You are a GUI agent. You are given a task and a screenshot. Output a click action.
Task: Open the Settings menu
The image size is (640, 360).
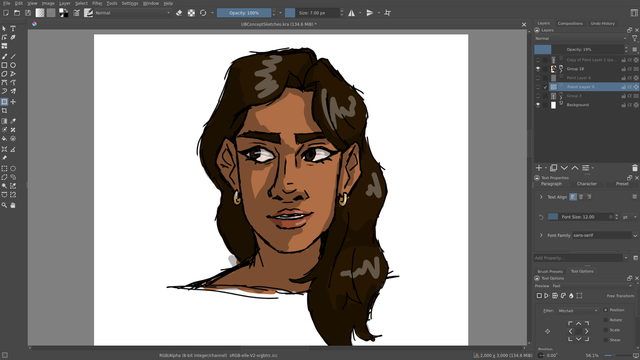point(130,3)
